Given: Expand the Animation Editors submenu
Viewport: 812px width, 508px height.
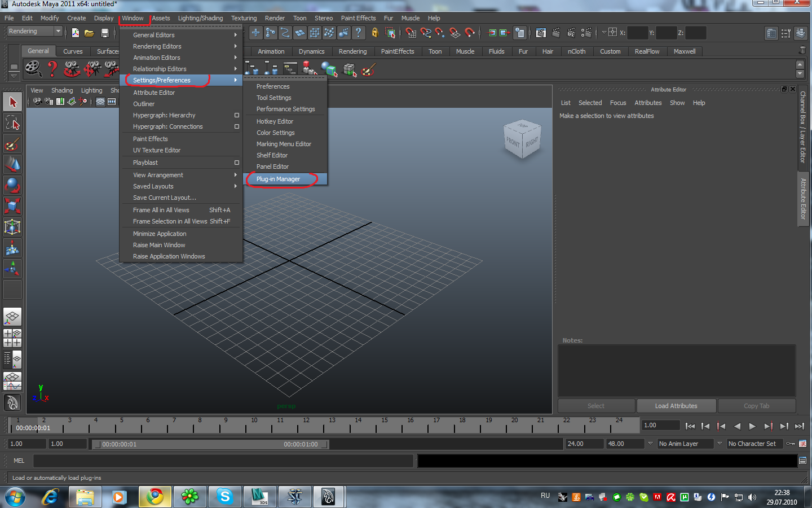Looking at the screenshot, I should 182,58.
